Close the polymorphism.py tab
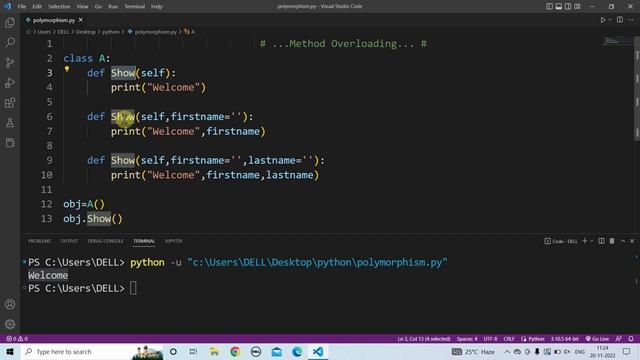640x360 pixels. (x=81, y=20)
